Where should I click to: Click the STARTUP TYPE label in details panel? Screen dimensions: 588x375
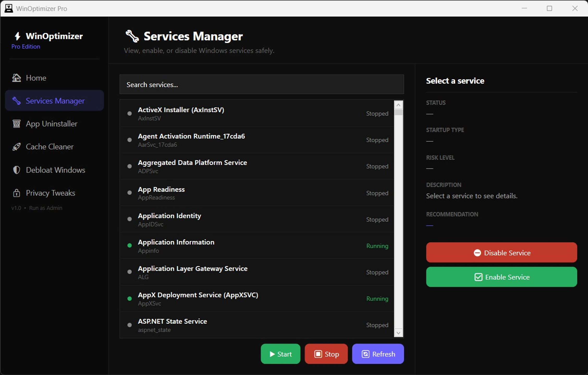tap(445, 130)
